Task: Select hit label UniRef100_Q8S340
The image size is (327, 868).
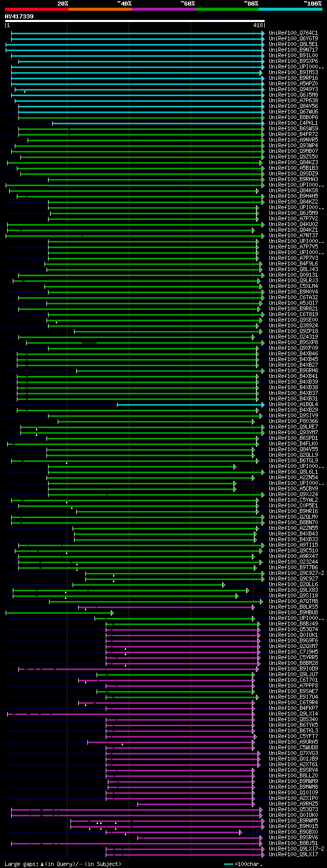Action: 293,719
